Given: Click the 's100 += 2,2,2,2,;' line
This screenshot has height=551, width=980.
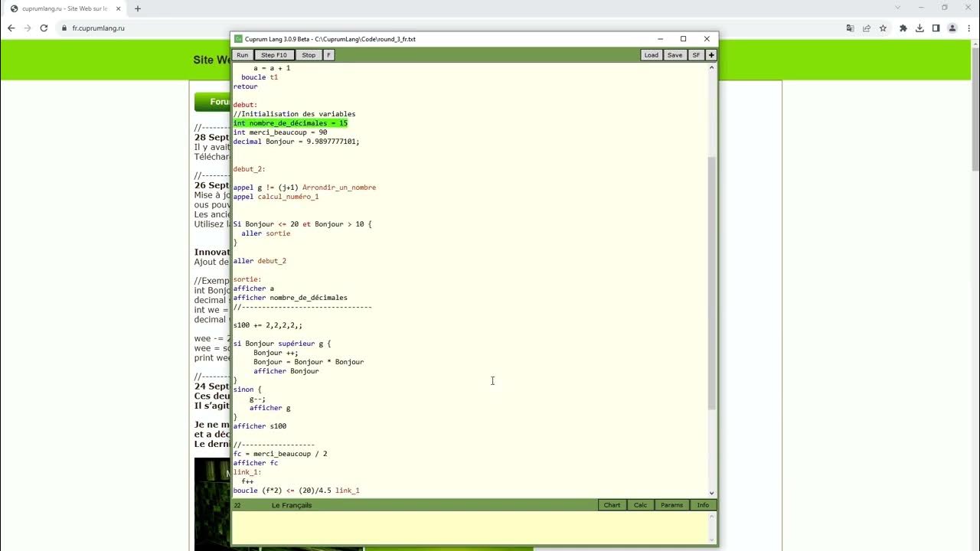Looking at the screenshot, I should [268, 325].
